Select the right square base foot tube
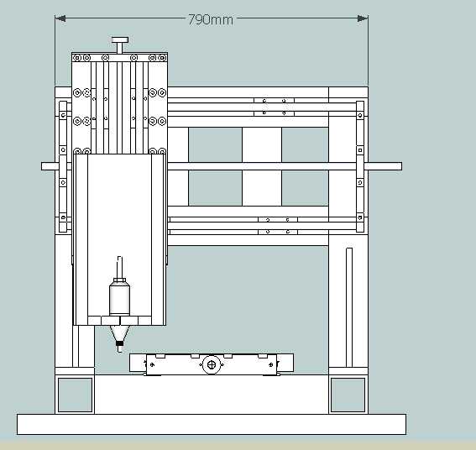Screen dimensions: 476x450 [x=348, y=395]
